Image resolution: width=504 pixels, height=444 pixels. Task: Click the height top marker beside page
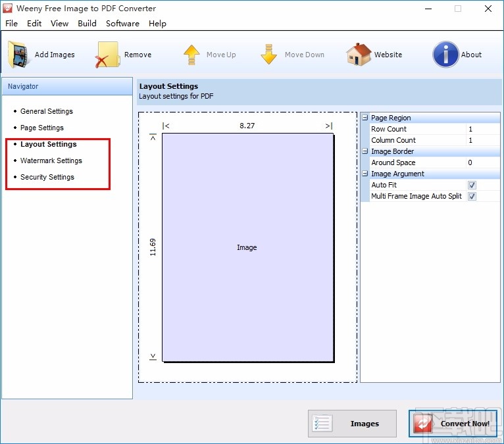[x=153, y=137]
